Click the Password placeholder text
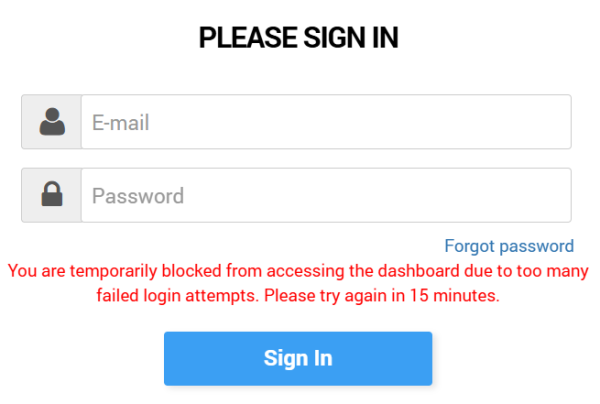The height and width of the screenshot is (404, 600). pyautogui.click(x=138, y=196)
